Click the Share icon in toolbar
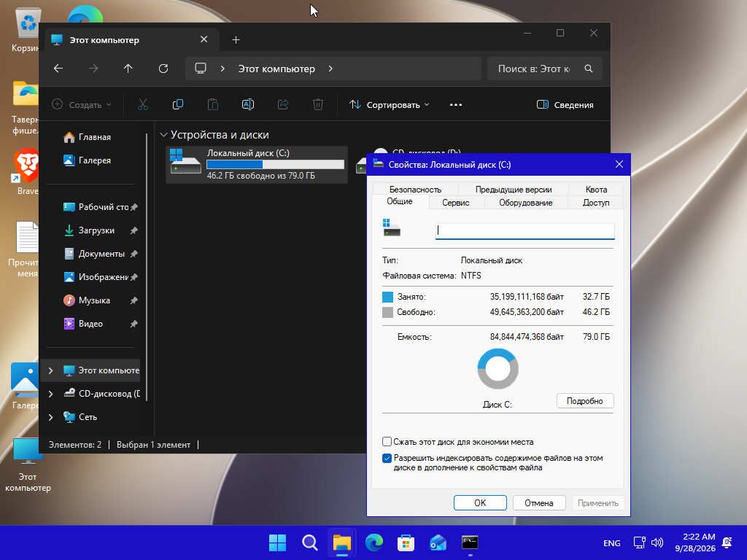The height and width of the screenshot is (560, 747). tap(283, 104)
